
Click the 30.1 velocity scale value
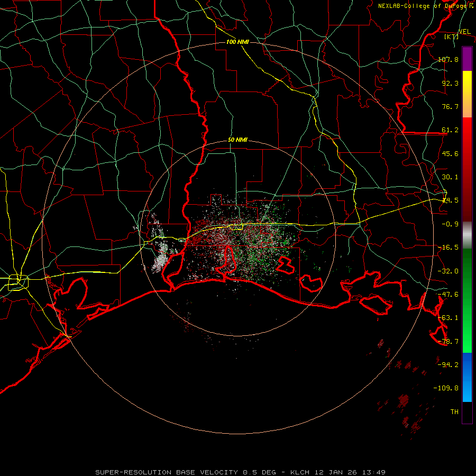(450, 177)
